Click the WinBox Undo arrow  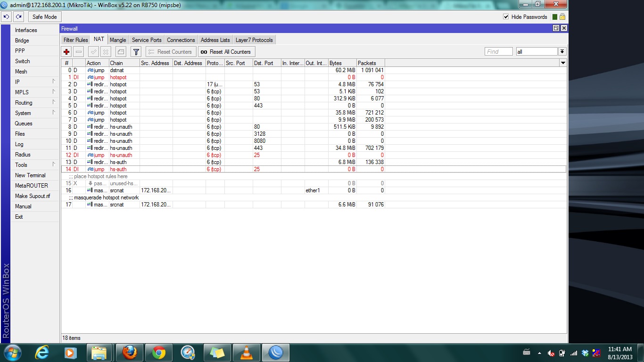pyautogui.click(x=6, y=16)
